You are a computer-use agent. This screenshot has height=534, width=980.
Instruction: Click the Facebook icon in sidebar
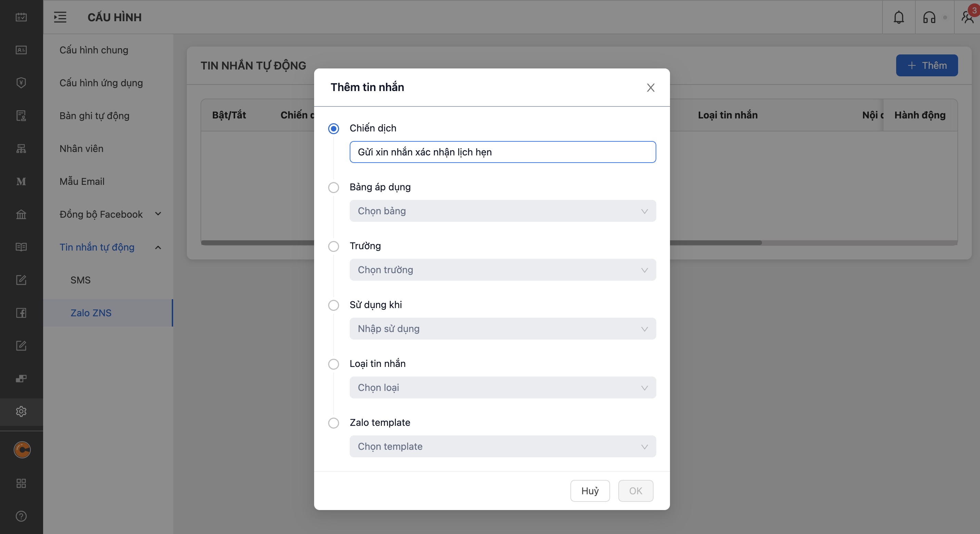[21, 313]
